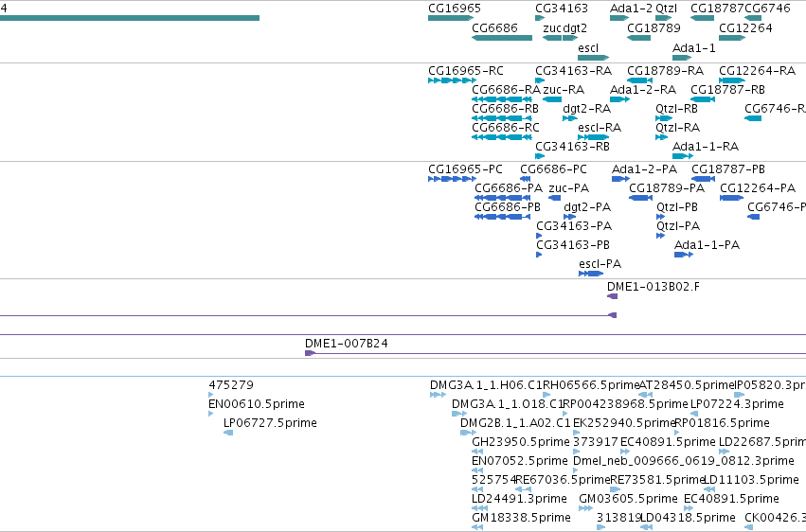Viewport: 806px width, 532px height.
Task: Click the CG18789 gene label
Action: [654, 28]
